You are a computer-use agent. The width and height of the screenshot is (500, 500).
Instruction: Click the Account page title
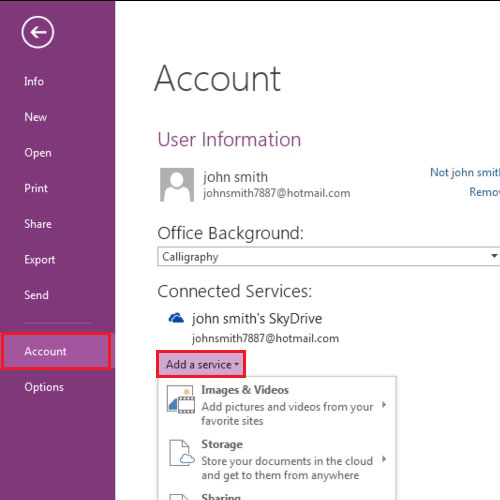[x=218, y=79]
